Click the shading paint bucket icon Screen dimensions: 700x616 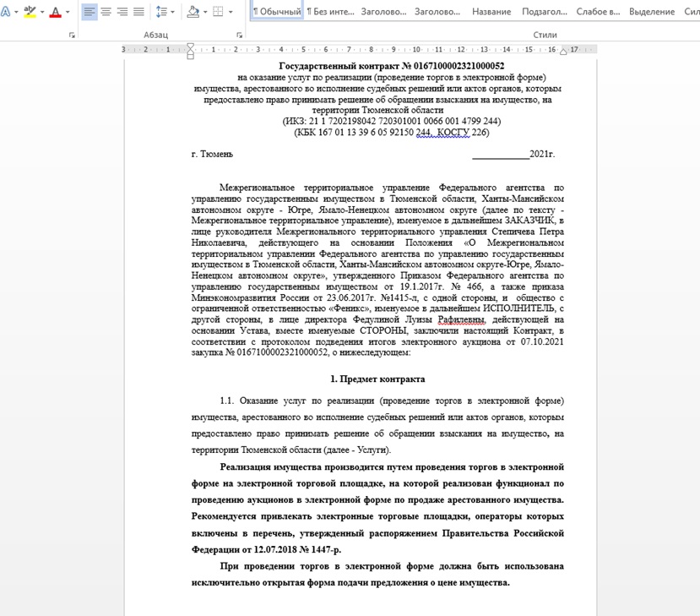click(193, 12)
